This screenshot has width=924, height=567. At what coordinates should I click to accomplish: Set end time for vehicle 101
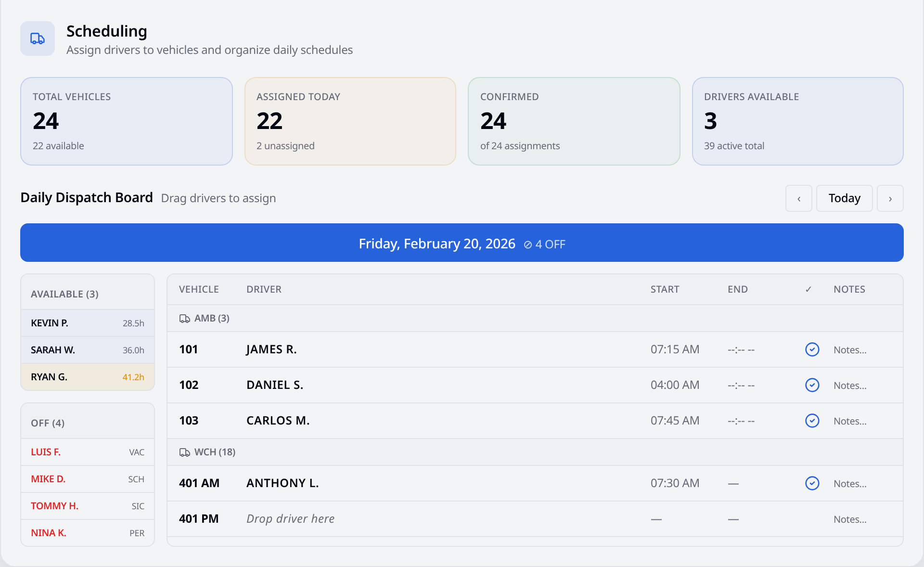pos(741,350)
